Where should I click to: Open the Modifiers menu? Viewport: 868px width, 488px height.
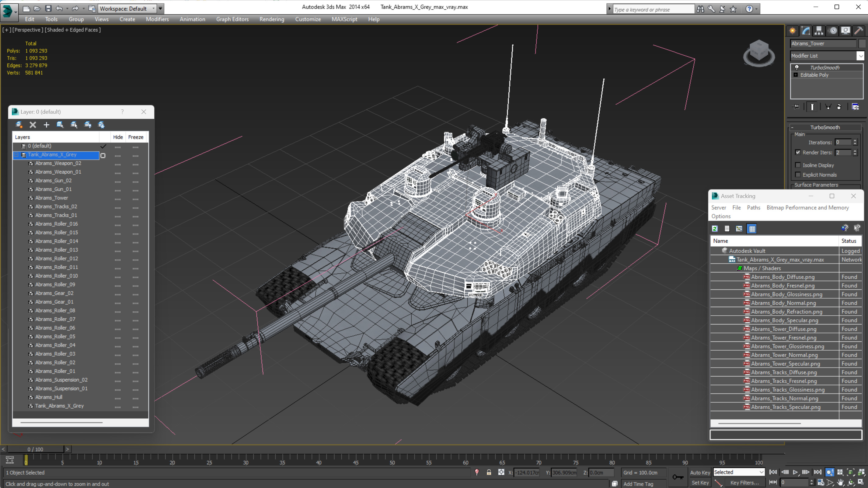tap(157, 19)
